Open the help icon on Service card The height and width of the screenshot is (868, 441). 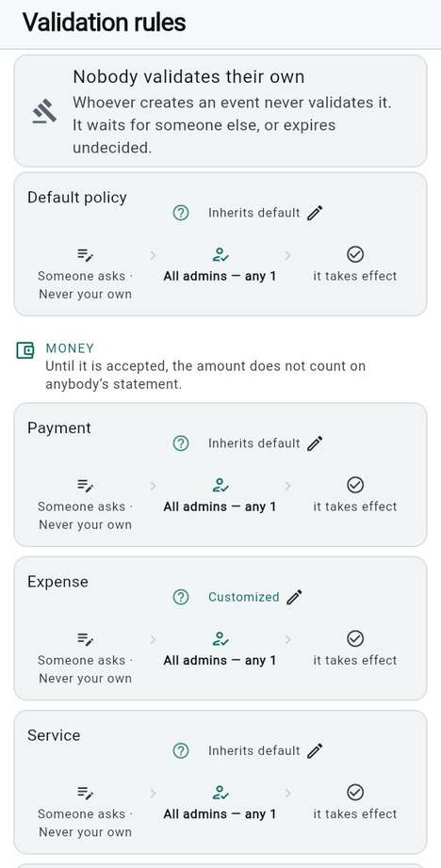181,751
